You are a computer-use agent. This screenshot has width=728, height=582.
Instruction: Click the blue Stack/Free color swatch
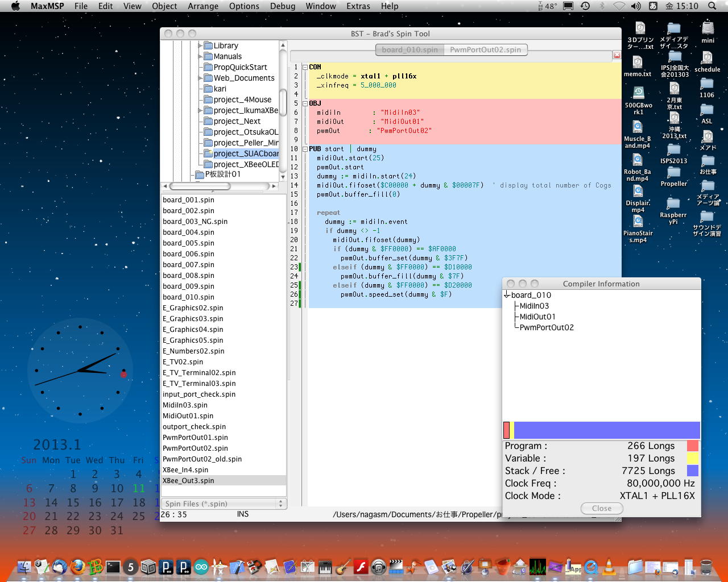pos(692,471)
